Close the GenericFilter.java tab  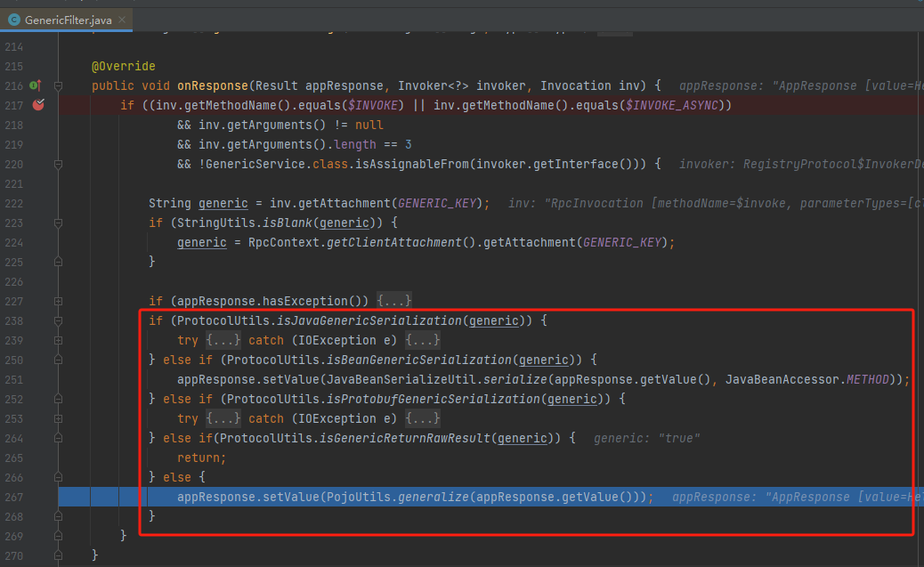click(x=122, y=20)
